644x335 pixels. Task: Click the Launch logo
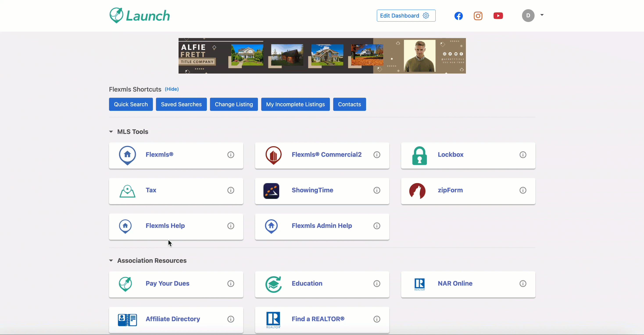(140, 16)
